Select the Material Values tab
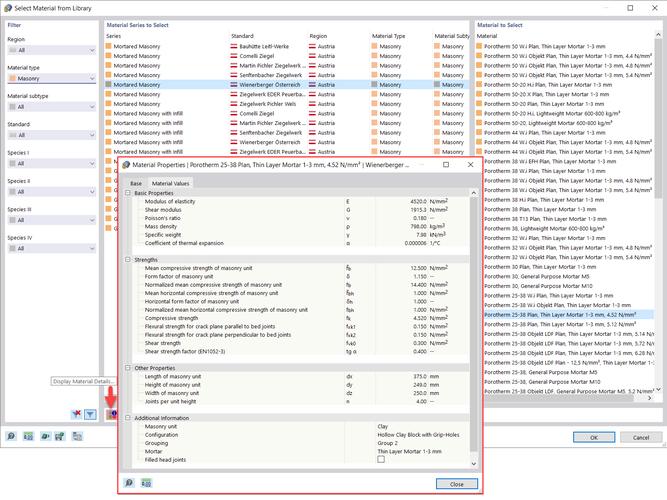 [170, 183]
